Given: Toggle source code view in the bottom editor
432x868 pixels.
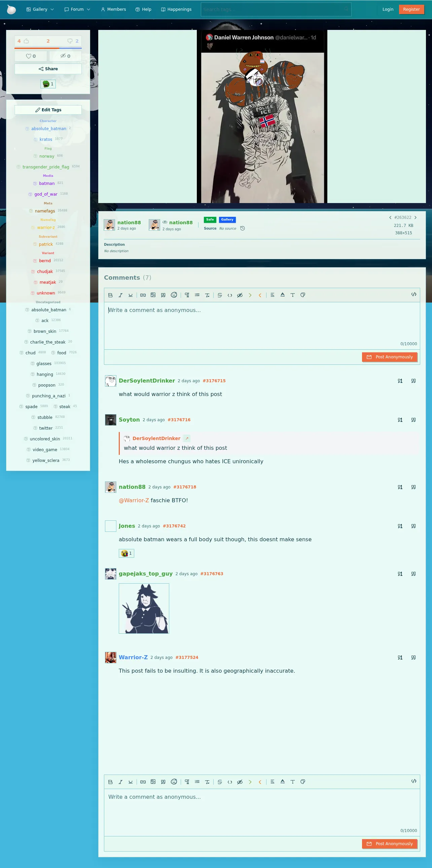Looking at the screenshot, I should (x=414, y=781).
